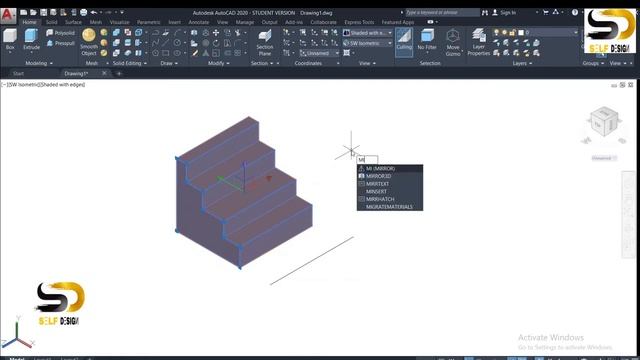Choose MIGRATEMATERIALS from command suggestions
This screenshot has width=640, height=360.
click(x=390, y=207)
